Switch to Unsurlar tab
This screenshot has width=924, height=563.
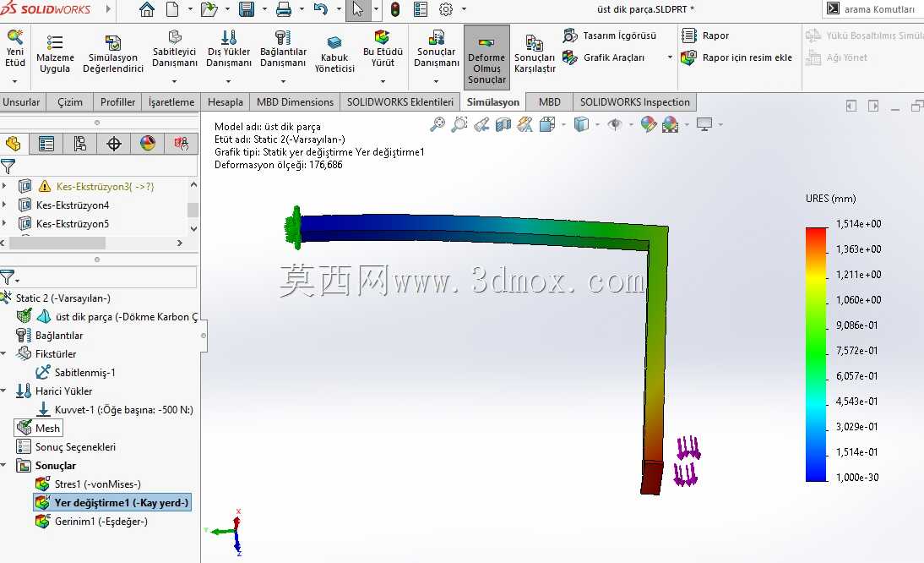click(21, 102)
